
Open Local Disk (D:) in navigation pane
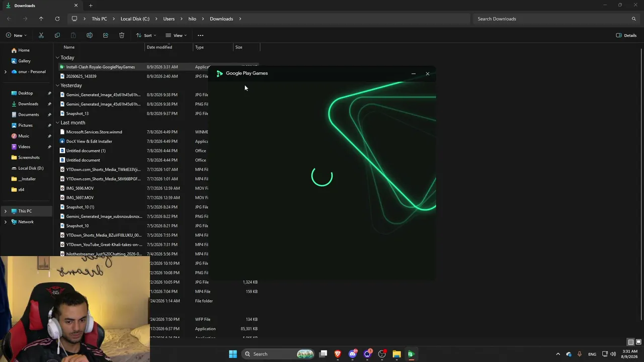click(x=31, y=168)
